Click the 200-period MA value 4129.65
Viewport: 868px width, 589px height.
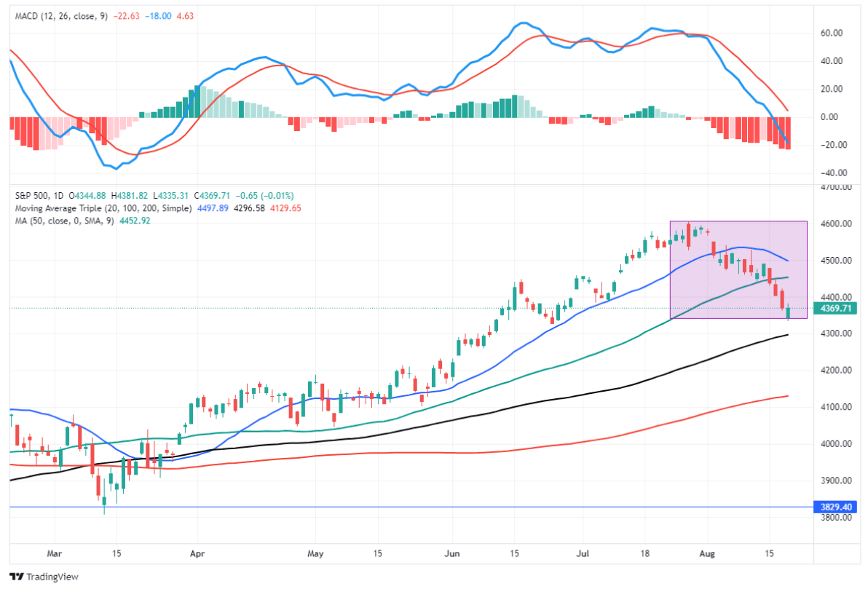point(285,208)
